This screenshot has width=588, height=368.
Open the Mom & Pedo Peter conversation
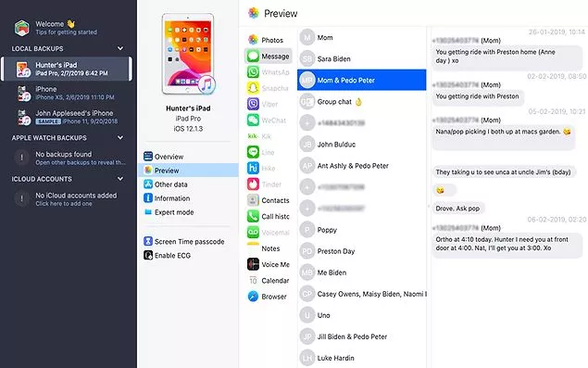tap(362, 80)
